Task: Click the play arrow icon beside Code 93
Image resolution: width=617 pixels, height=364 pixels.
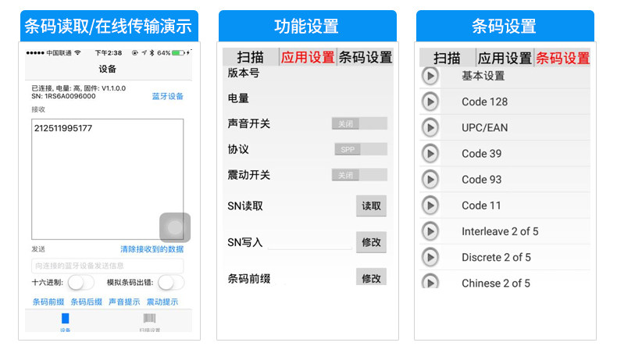Action: pos(430,179)
